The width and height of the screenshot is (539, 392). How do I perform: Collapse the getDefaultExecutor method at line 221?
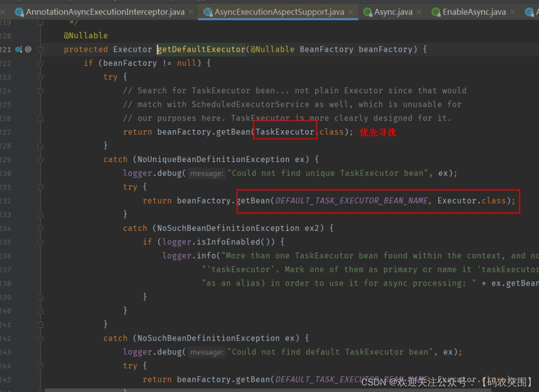[x=40, y=49]
